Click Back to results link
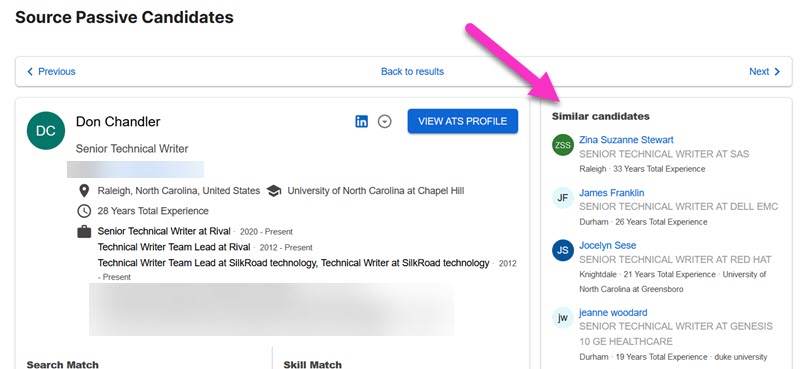This screenshot has height=369, width=800. [412, 71]
